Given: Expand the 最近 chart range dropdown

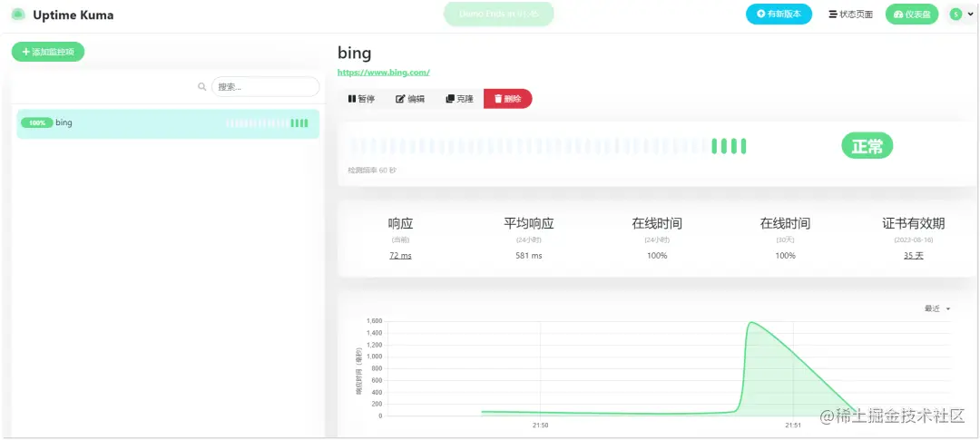Looking at the screenshot, I should pos(937,308).
